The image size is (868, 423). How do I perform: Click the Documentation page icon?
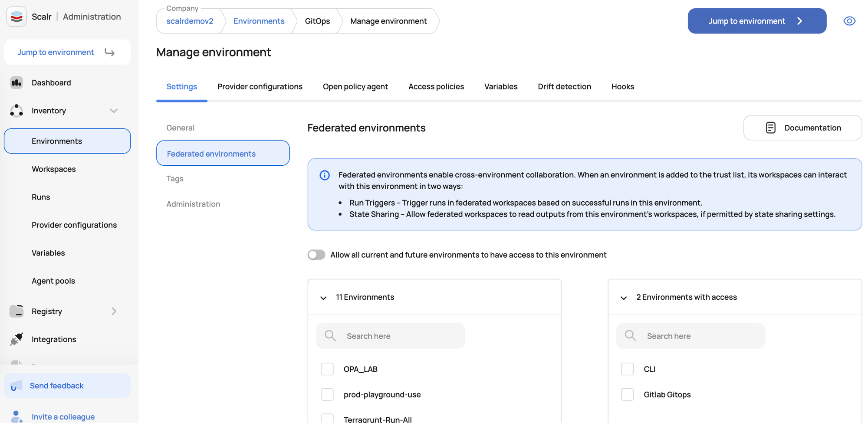pos(771,128)
